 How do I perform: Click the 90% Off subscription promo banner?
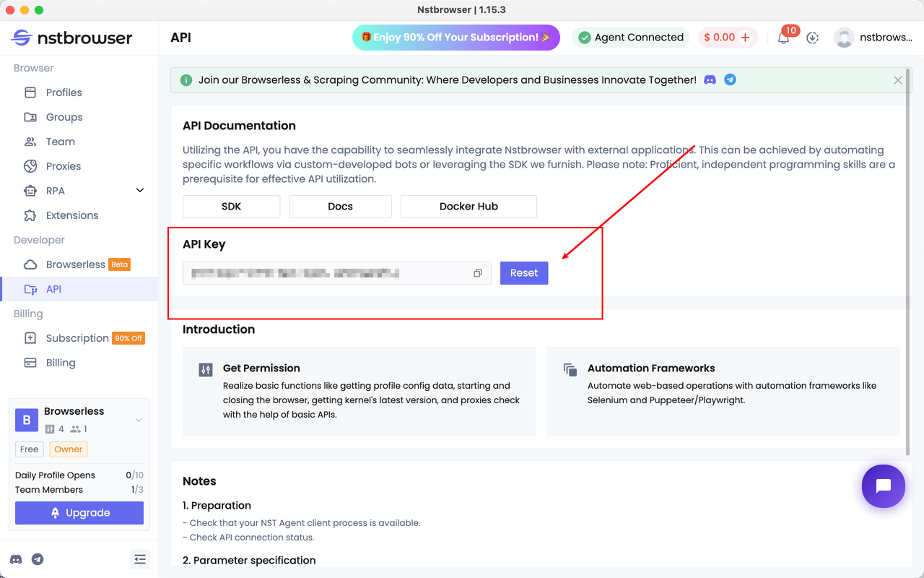tap(456, 38)
